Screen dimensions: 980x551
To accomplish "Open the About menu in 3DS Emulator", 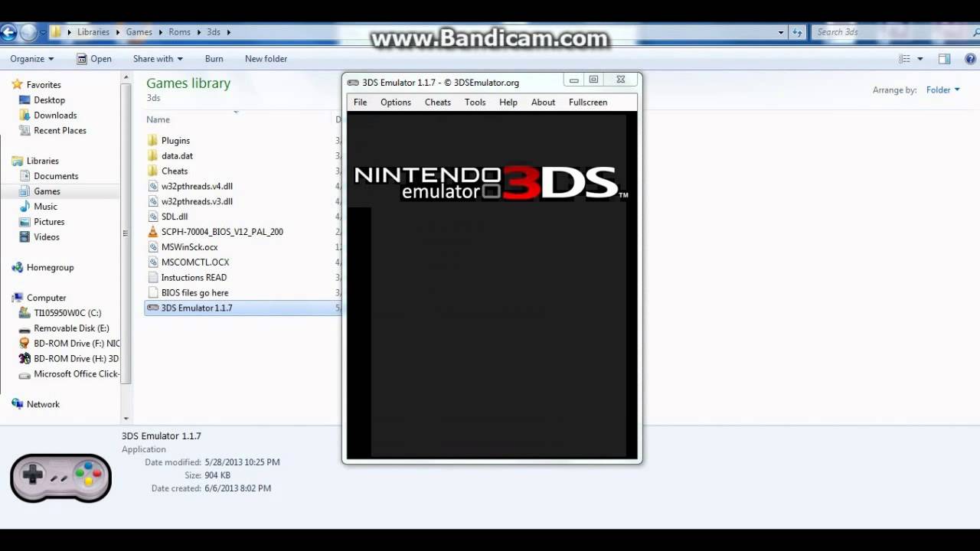I will pyautogui.click(x=543, y=102).
